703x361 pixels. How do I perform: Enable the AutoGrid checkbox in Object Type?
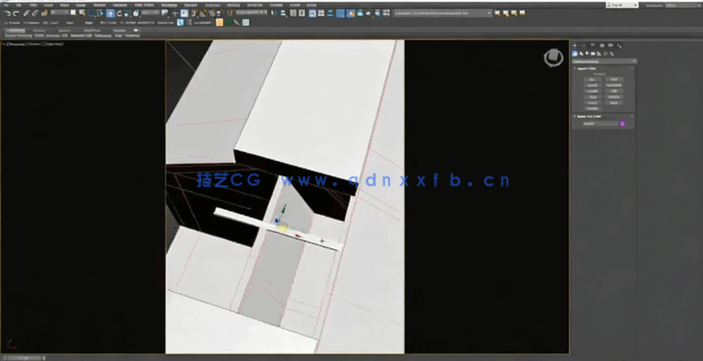tap(599, 74)
